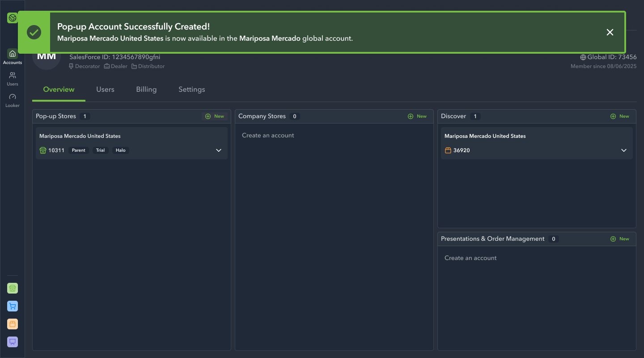Image resolution: width=644 pixels, height=358 pixels.
Task: Click the box icon next to 36920
Action: (x=448, y=150)
